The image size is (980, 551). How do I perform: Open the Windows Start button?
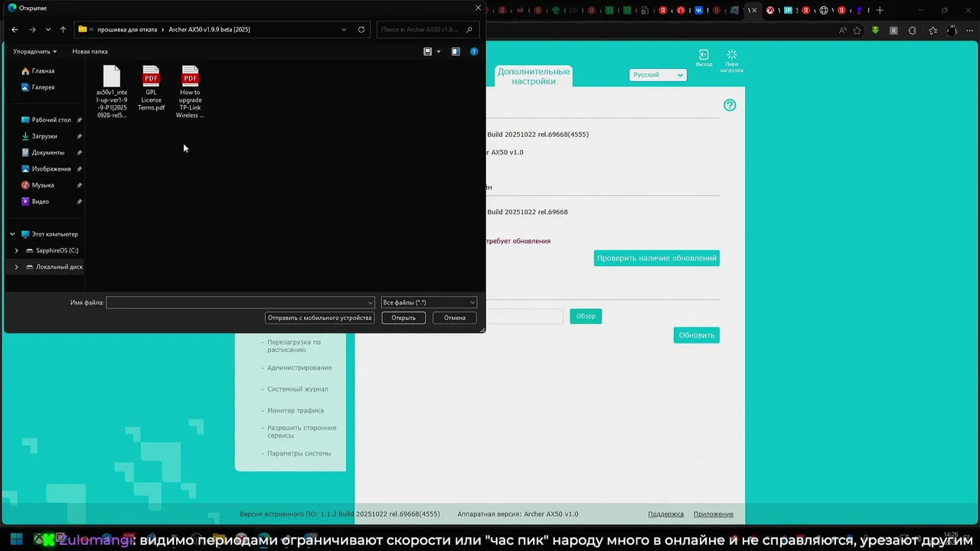point(16,540)
